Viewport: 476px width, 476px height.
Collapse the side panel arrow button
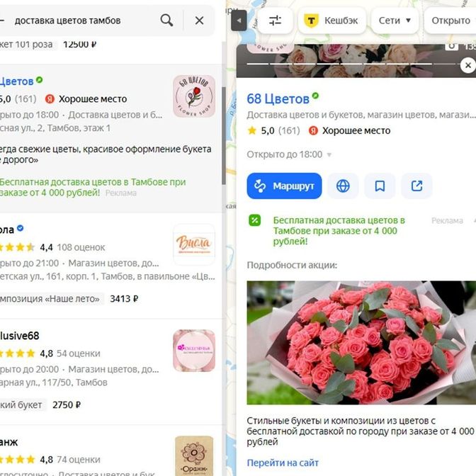click(239, 21)
